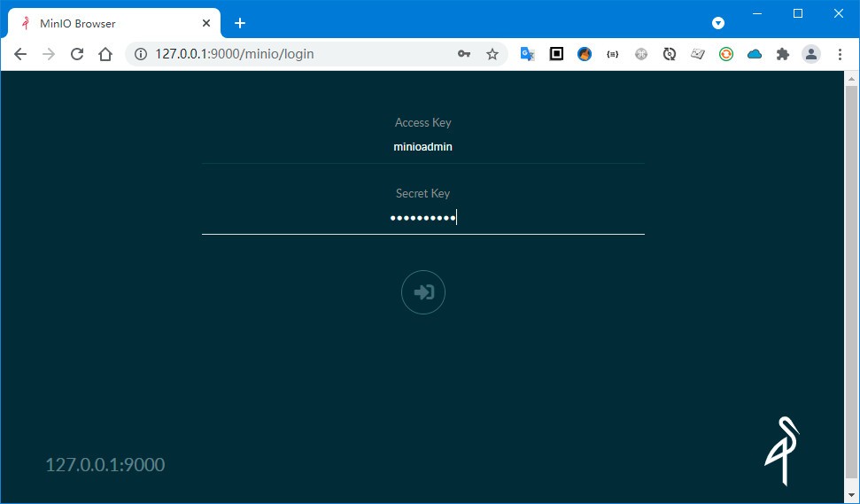Open a new browser tab
Viewport: 860px width, 504px height.
pos(239,23)
